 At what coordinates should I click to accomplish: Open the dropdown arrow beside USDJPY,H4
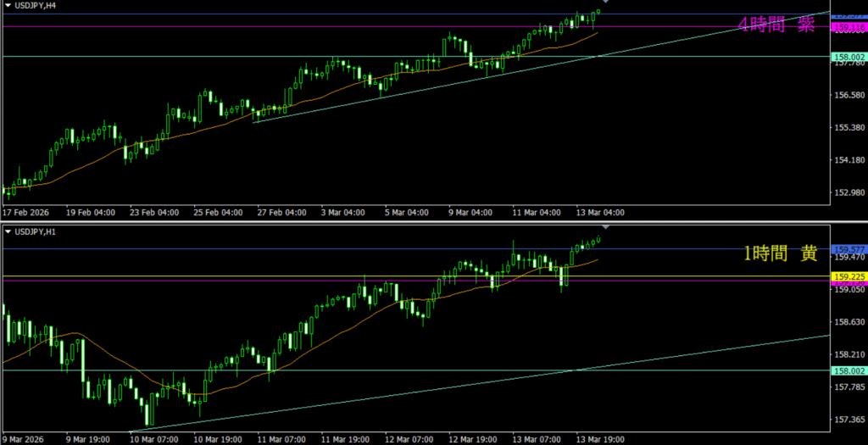pyautogui.click(x=8, y=5)
